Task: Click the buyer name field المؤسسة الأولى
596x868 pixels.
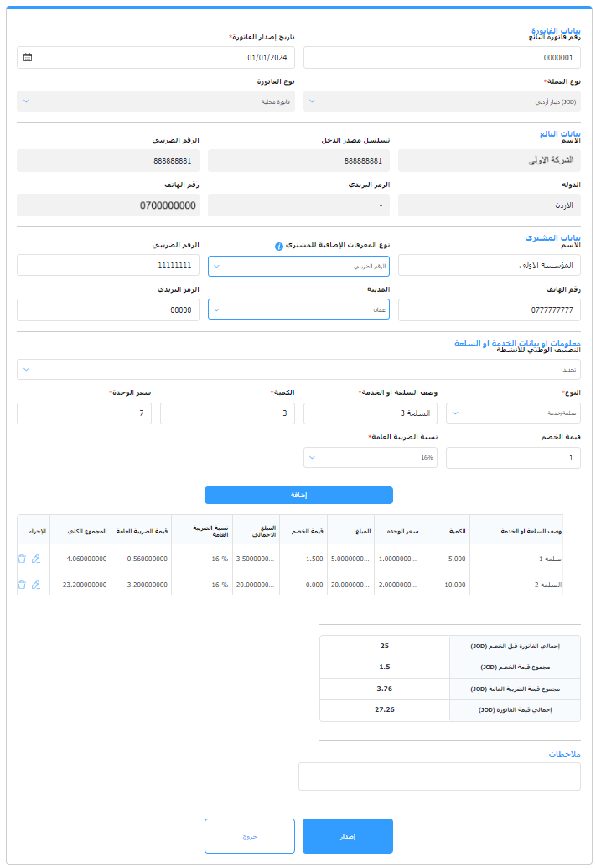Action: click(x=490, y=265)
